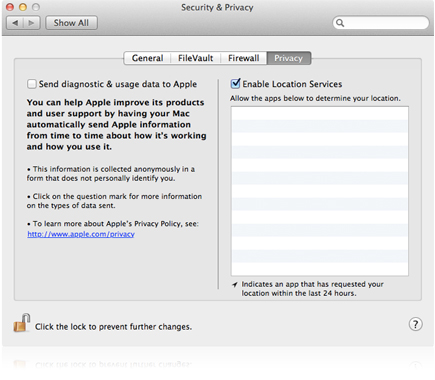Select the Privacy tab
This screenshot has height=380, width=435.
[289, 58]
